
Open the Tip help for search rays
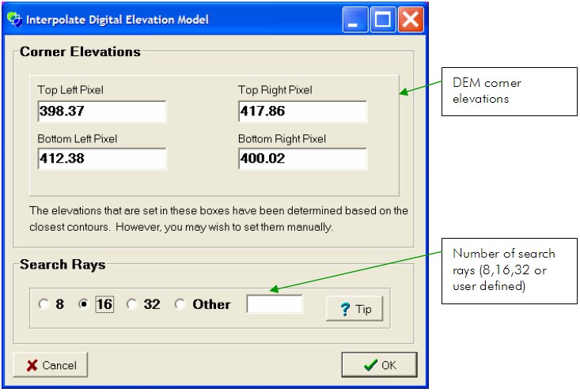coord(354,309)
